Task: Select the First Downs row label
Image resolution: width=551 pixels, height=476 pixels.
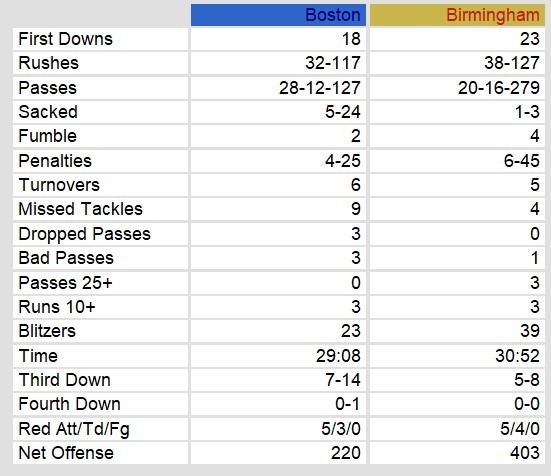Action: pyautogui.click(x=65, y=39)
